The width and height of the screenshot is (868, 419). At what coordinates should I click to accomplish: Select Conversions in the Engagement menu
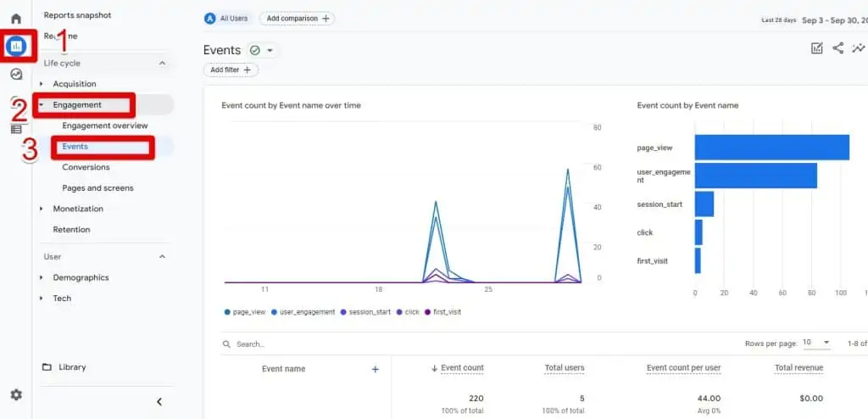pos(86,167)
